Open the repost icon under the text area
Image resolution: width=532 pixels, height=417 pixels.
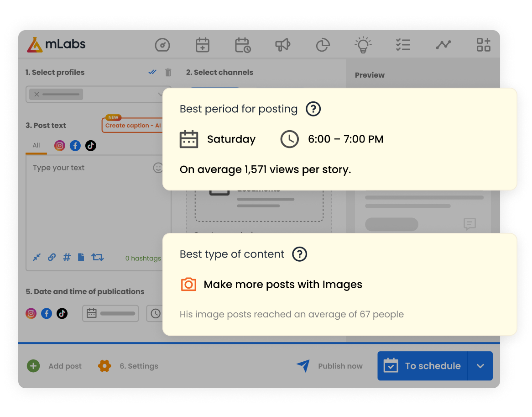97,257
